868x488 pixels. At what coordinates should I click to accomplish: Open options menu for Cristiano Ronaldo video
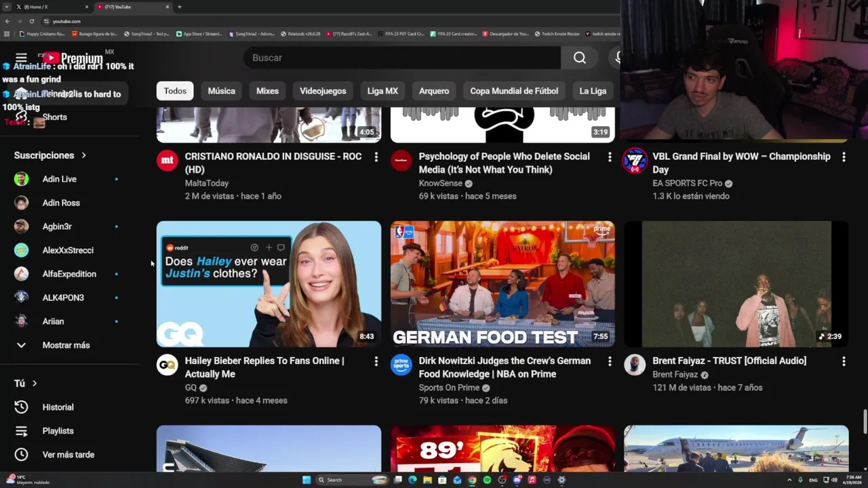pyautogui.click(x=376, y=157)
